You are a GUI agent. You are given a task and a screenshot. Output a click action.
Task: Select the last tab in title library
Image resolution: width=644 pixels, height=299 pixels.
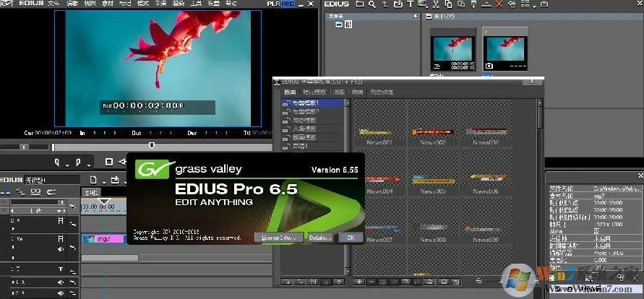pos(382,92)
